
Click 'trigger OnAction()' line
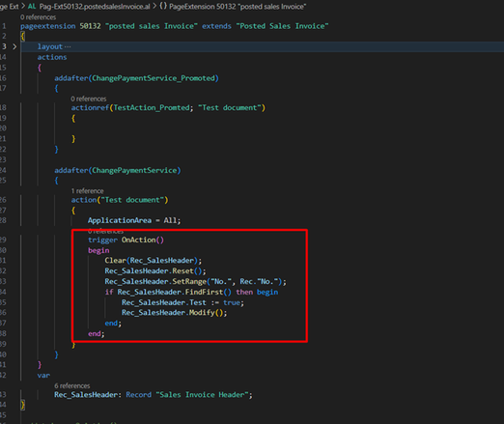pyautogui.click(x=126, y=240)
